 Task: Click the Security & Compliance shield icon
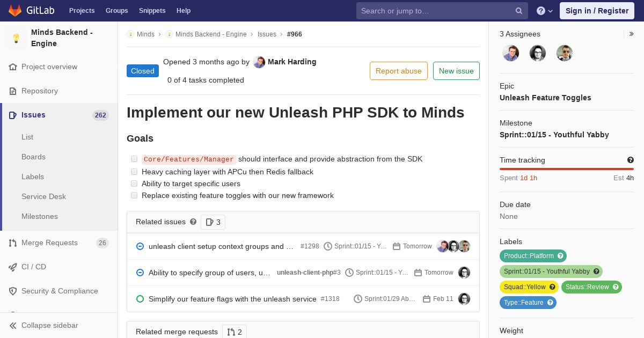pos(13,291)
